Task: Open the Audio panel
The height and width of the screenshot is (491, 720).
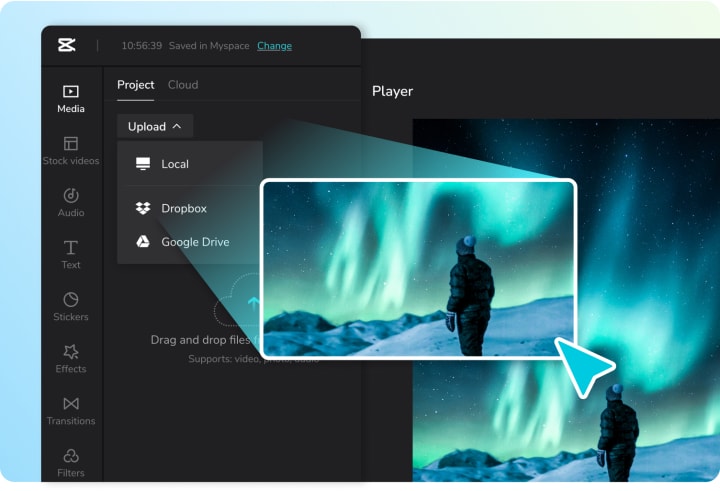Action: pos(71,203)
